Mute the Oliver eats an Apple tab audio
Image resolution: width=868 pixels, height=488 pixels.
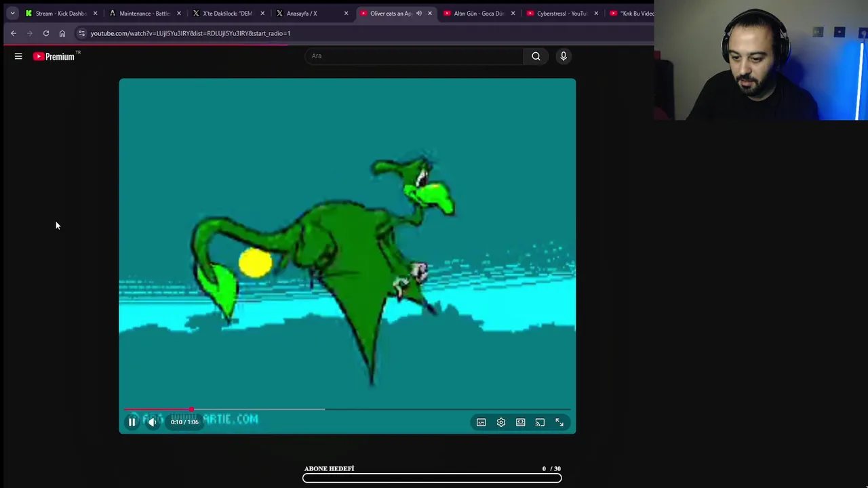(x=418, y=13)
